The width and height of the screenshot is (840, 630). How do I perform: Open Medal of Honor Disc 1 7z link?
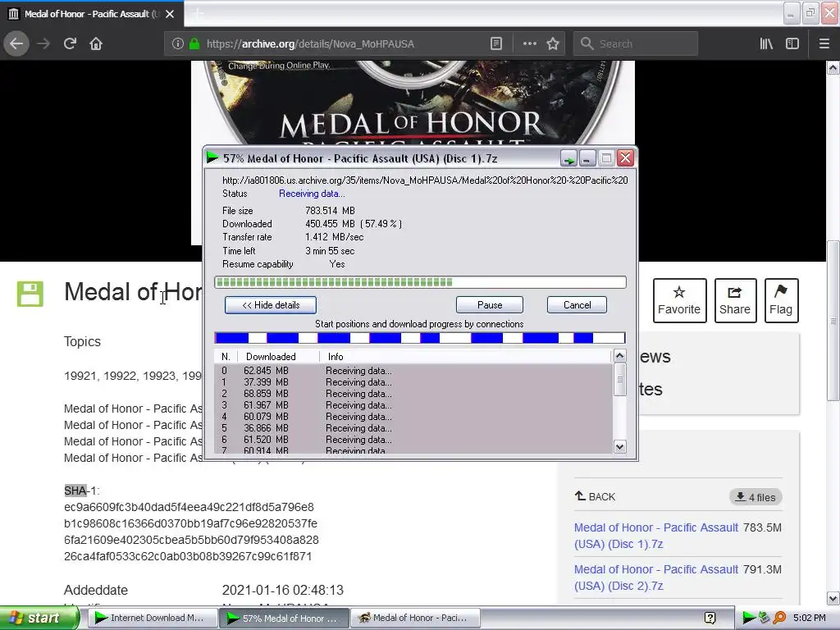655,536
